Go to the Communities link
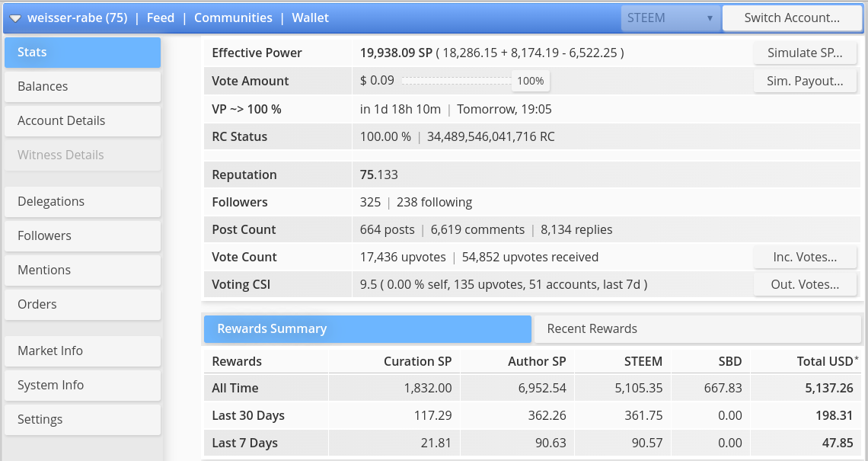The image size is (868, 461). tap(233, 18)
